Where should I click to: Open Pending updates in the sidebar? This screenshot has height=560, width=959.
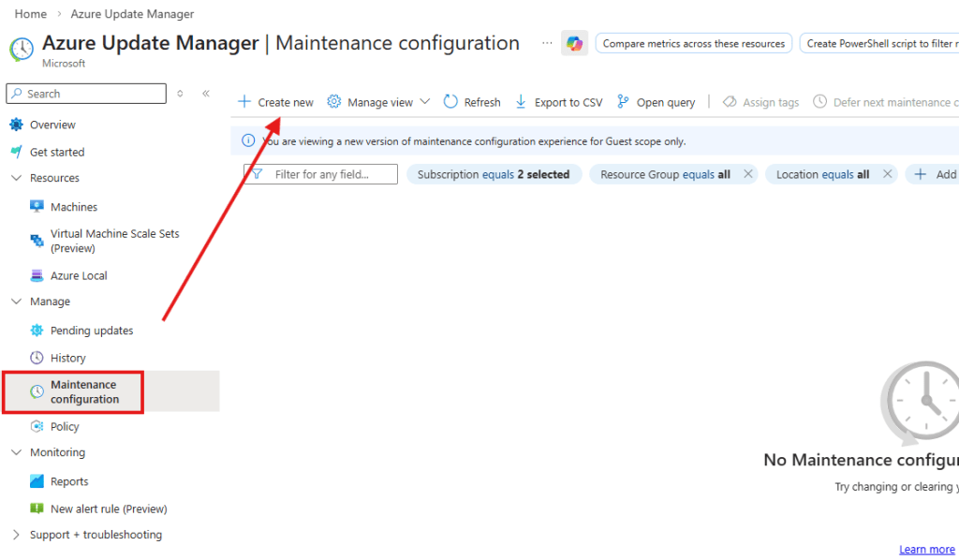91,331
